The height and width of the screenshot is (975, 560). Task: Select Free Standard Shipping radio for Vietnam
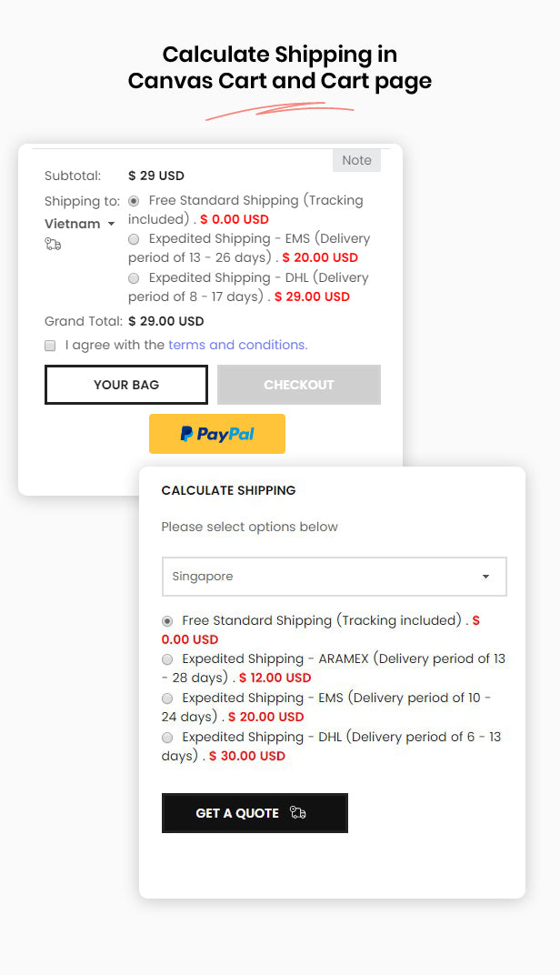134,201
